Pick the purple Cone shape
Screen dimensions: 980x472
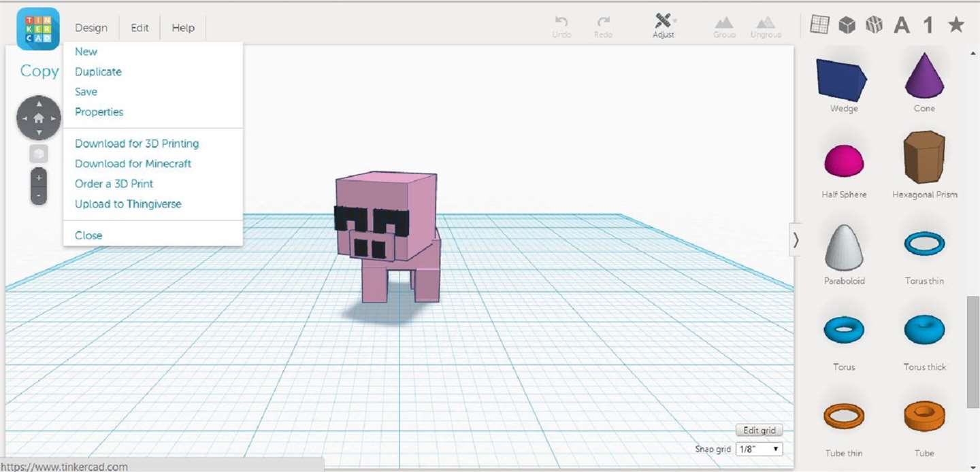[x=924, y=76]
